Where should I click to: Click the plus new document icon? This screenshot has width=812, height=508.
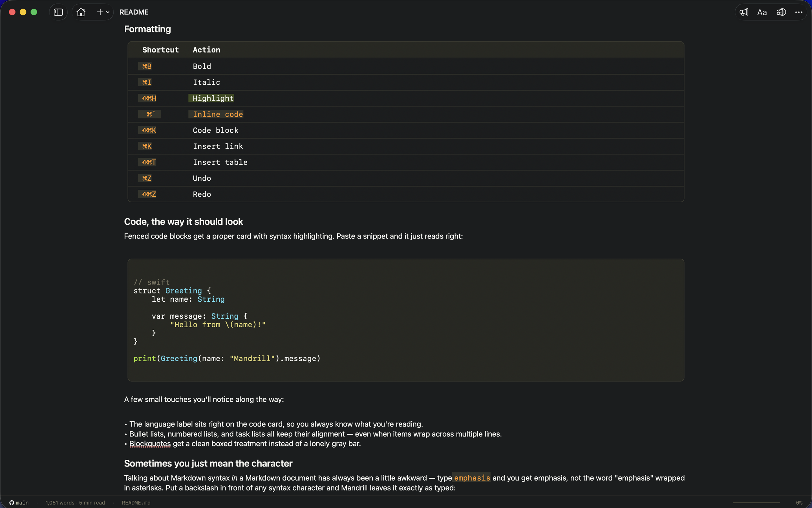tap(100, 12)
